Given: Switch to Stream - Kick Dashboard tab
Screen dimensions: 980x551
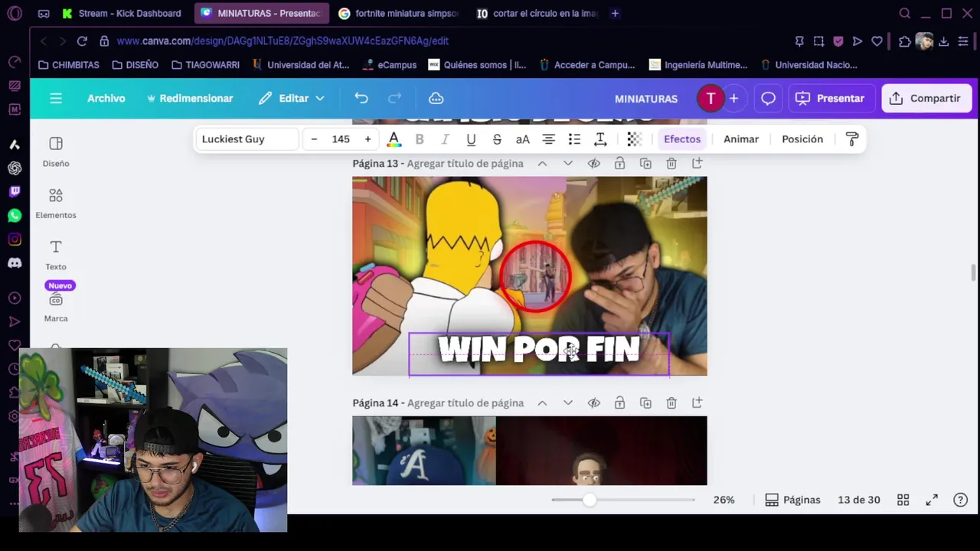Looking at the screenshot, I should [122, 13].
